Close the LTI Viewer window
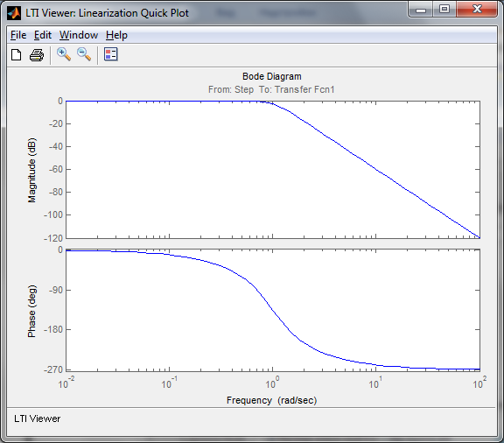This screenshot has height=443, width=504. [x=477, y=9]
